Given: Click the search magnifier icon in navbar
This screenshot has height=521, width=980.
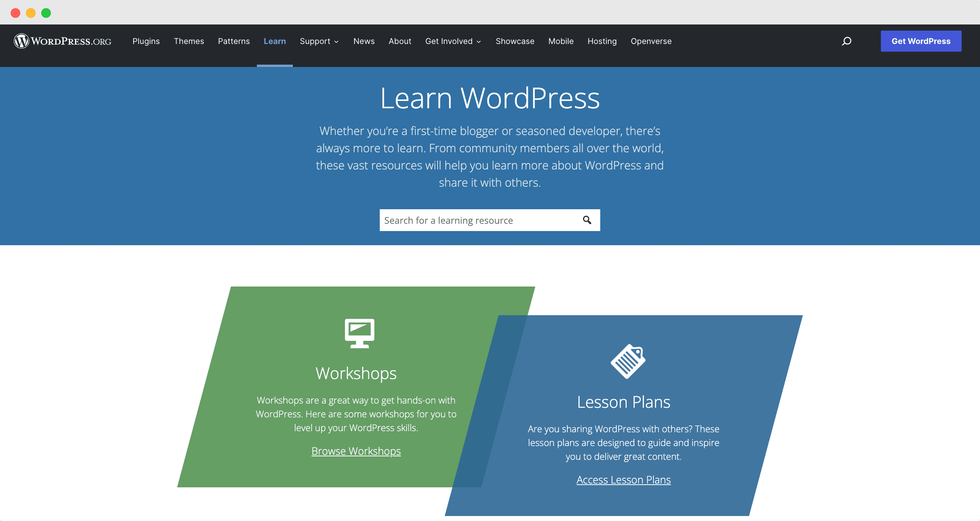Looking at the screenshot, I should 847,41.
